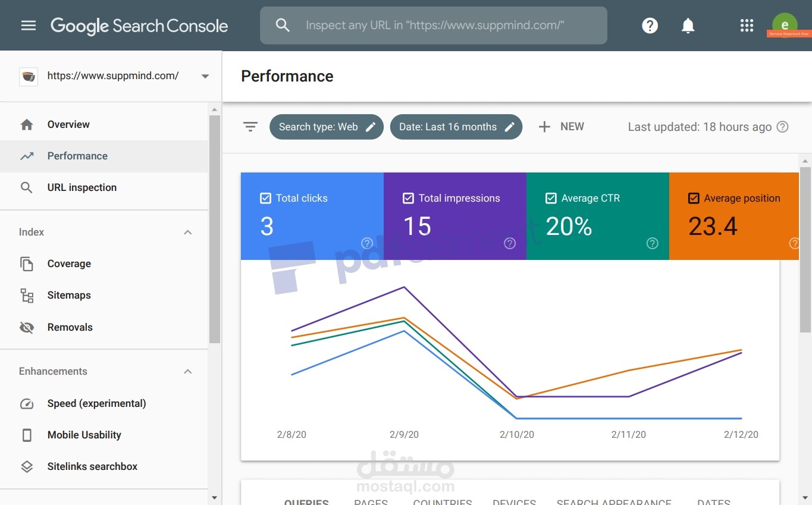Click the help icon next to Last updated
812x505 pixels.
click(x=783, y=126)
